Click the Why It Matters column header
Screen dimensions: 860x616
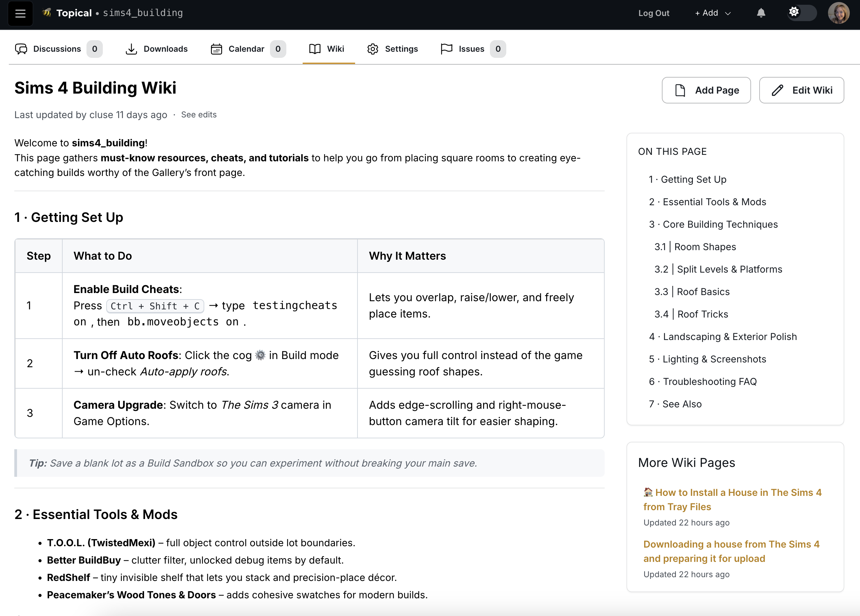[x=407, y=256]
